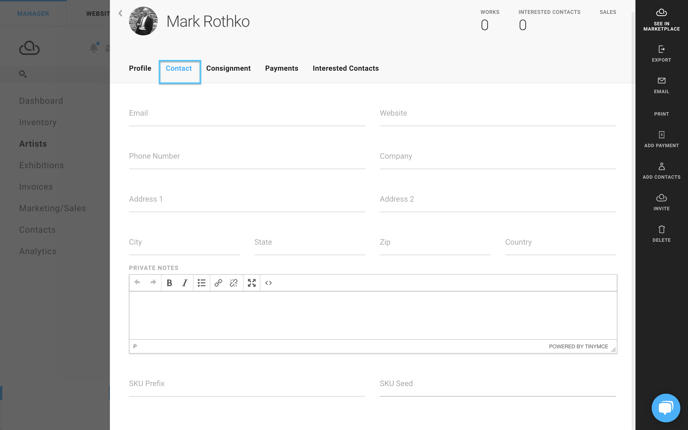Click the Country field

click(x=561, y=243)
